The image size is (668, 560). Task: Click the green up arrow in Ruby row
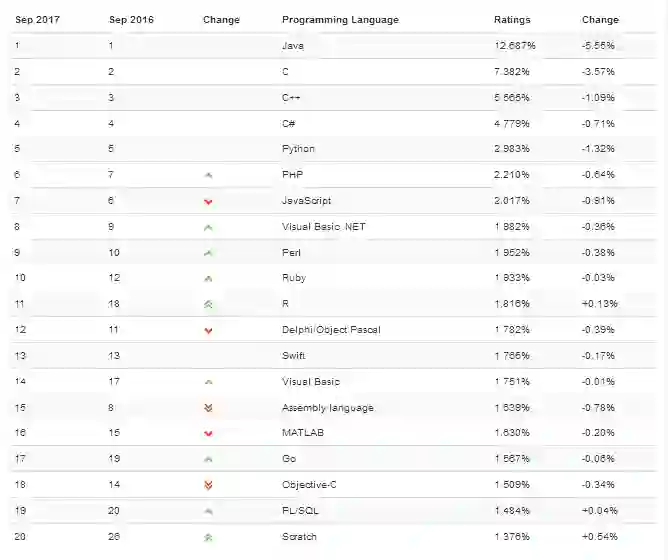[x=208, y=278]
